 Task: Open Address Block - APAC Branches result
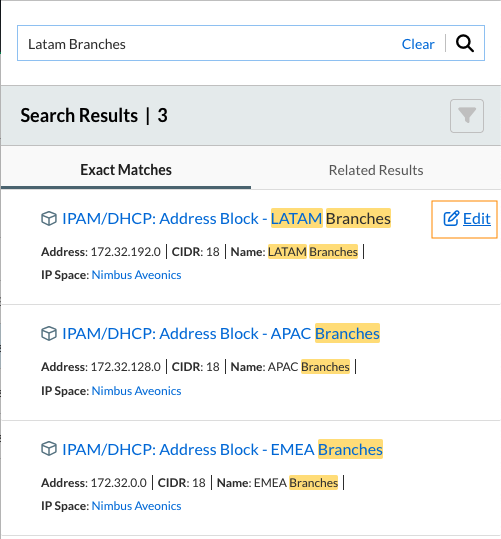click(x=221, y=333)
